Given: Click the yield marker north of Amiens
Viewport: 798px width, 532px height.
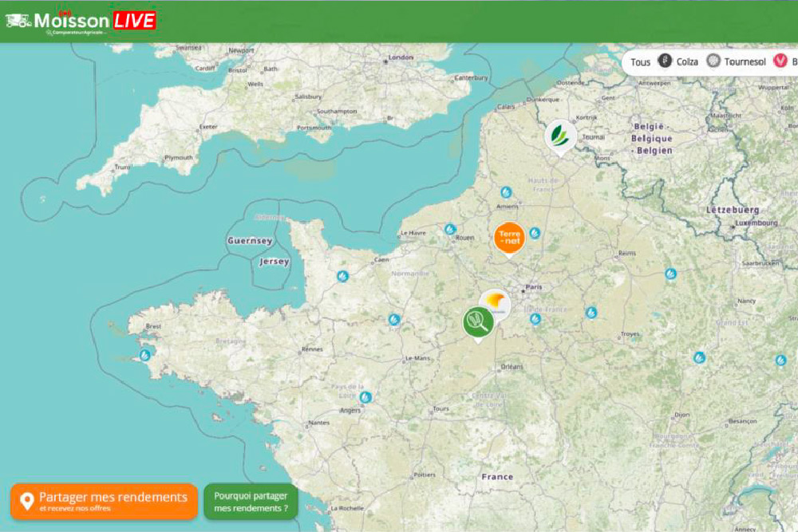Looking at the screenshot, I should click(506, 192).
